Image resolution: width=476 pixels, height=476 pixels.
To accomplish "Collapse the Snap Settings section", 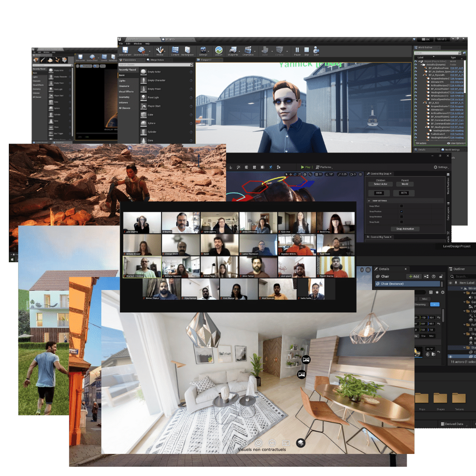I will tap(369, 201).
